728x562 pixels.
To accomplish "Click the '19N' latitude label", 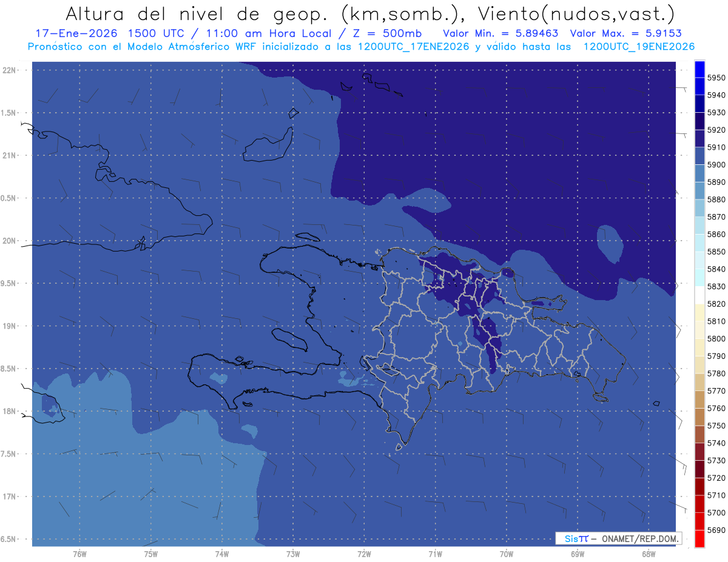I will (x=9, y=326).
